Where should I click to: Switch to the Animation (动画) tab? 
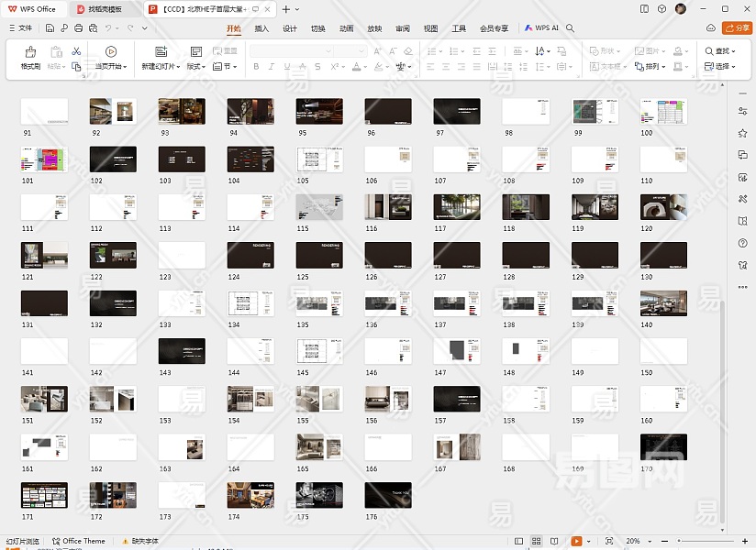tap(346, 28)
